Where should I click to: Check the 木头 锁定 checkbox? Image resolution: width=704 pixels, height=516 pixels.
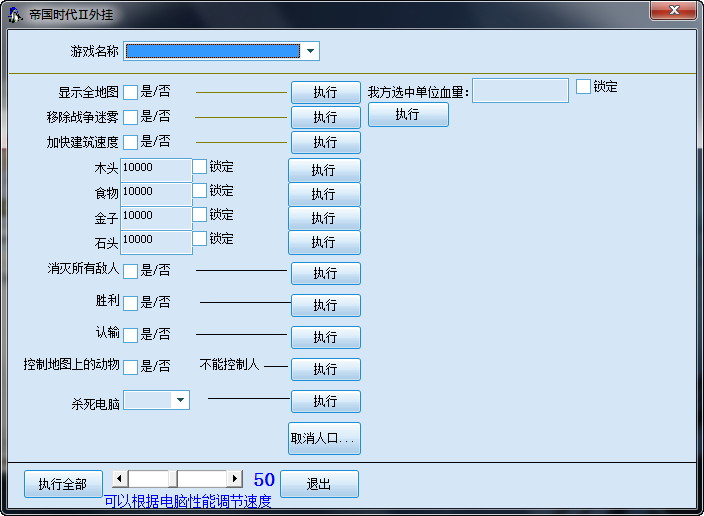tap(200, 167)
